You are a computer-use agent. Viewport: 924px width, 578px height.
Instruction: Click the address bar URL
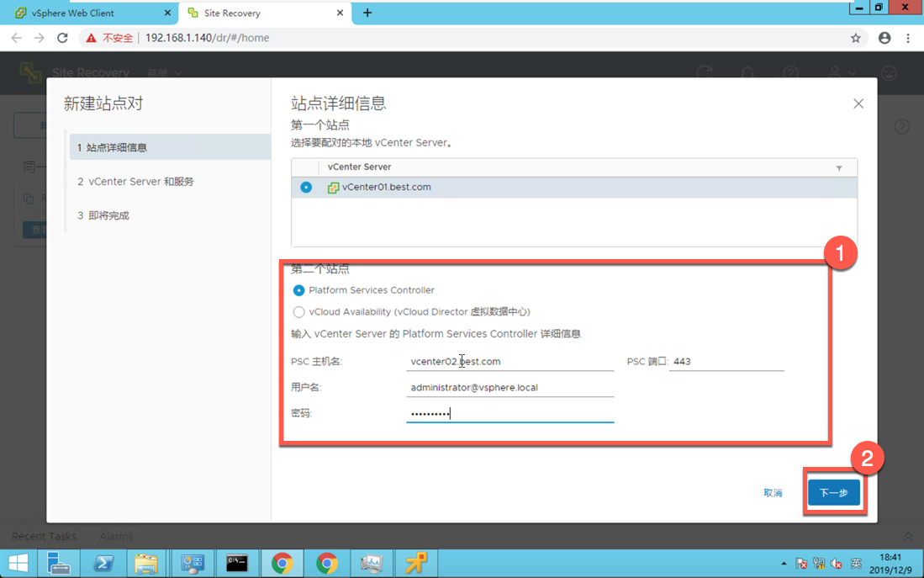[x=207, y=38]
